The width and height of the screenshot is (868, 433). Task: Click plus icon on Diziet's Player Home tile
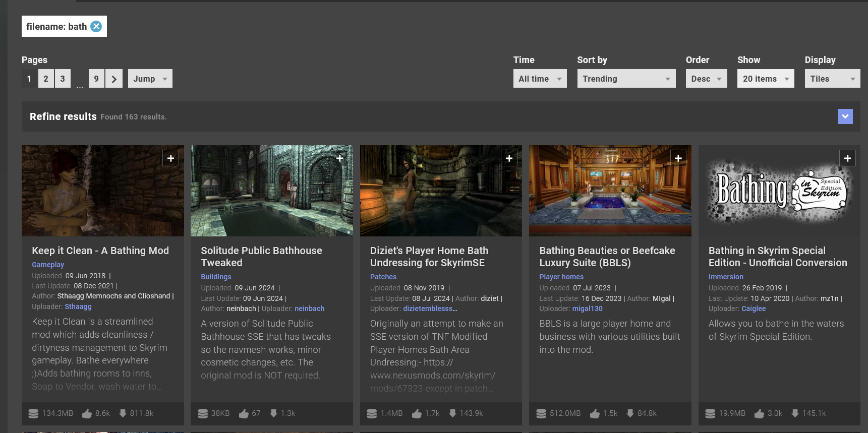(x=509, y=158)
